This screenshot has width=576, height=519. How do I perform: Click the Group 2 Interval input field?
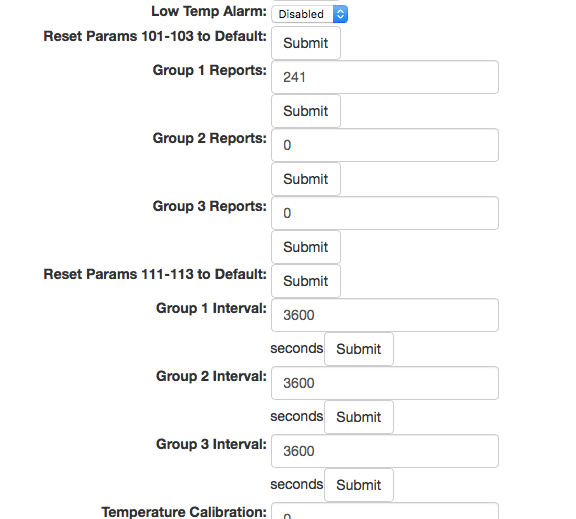coord(385,383)
